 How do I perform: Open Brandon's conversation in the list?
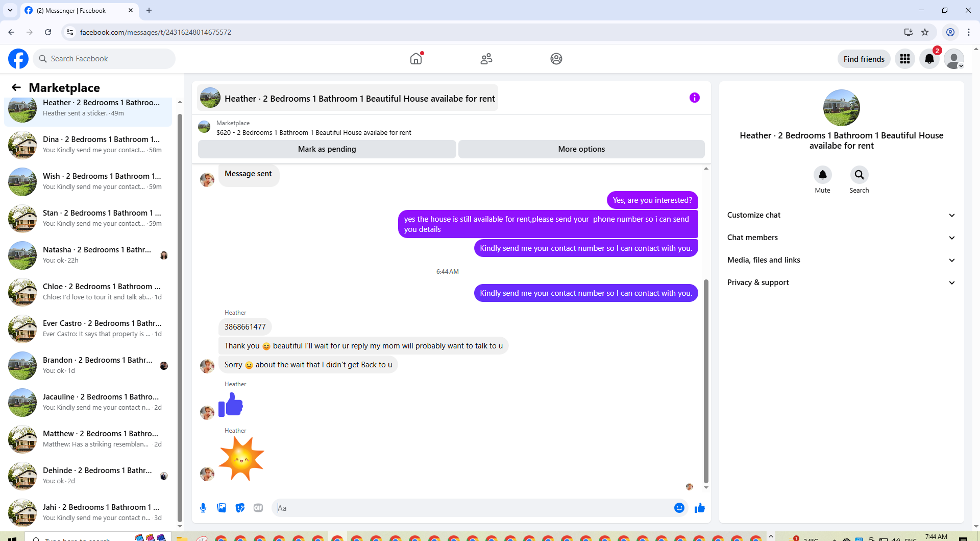(88, 365)
